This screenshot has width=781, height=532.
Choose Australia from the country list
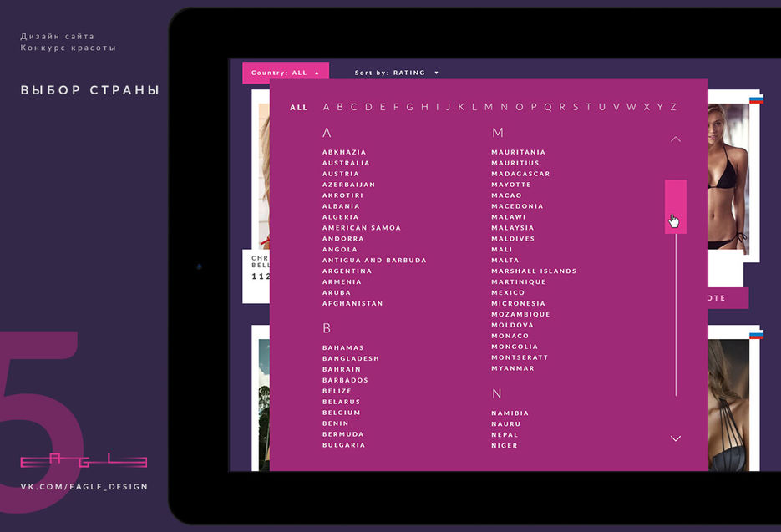[346, 163]
